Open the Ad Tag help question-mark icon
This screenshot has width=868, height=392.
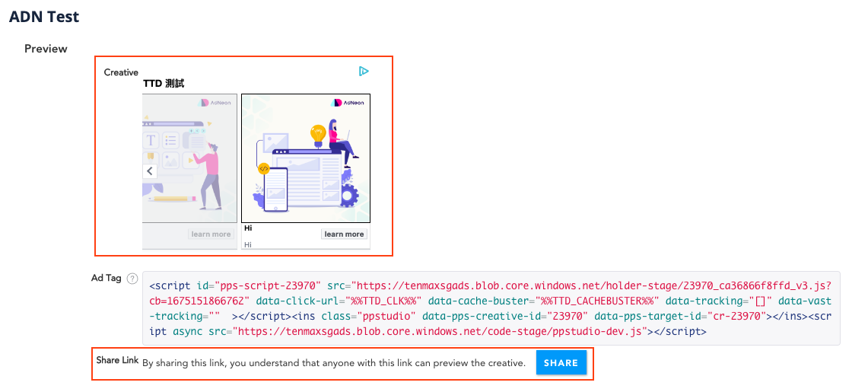(x=132, y=279)
